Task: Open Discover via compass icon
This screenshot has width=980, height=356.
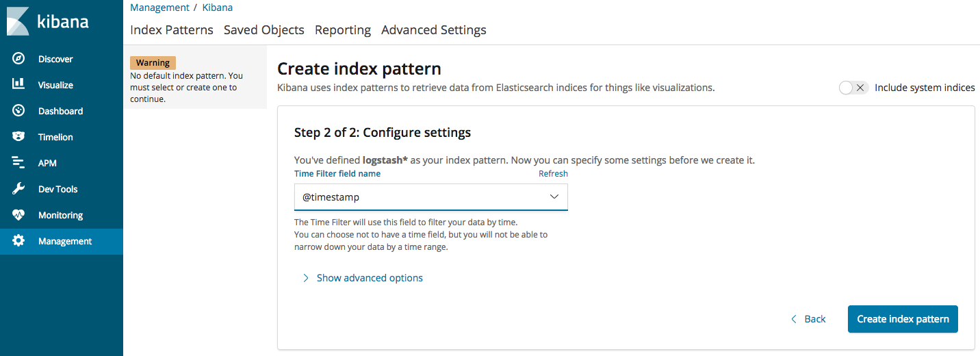Action: click(18, 59)
